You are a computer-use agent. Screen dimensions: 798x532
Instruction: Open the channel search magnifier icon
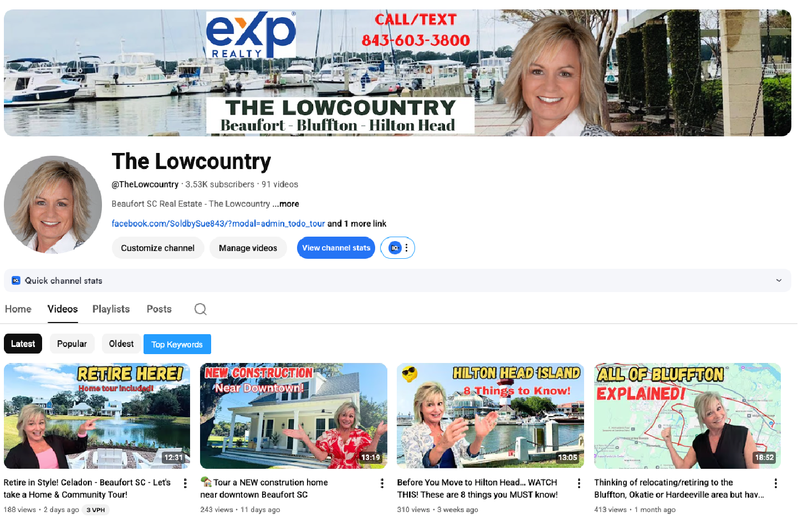[201, 309]
